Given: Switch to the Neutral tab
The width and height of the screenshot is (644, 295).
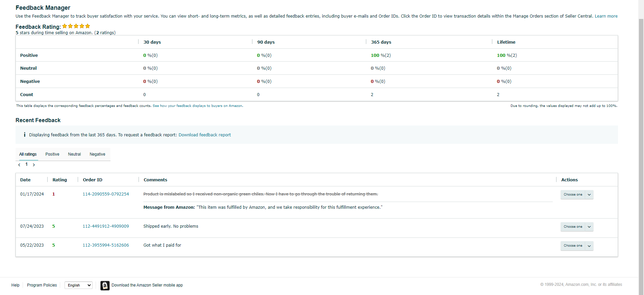Looking at the screenshot, I should (74, 154).
